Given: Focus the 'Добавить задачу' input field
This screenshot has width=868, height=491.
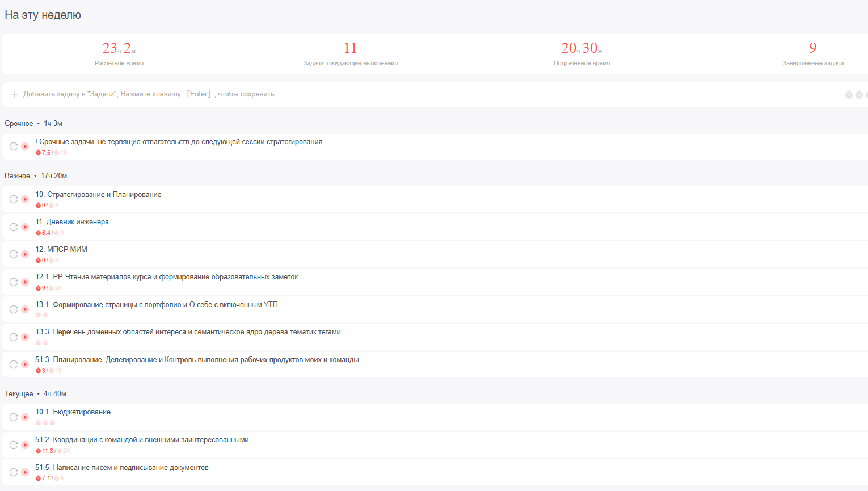Looking at the screenshot, I should click(149, 94).
